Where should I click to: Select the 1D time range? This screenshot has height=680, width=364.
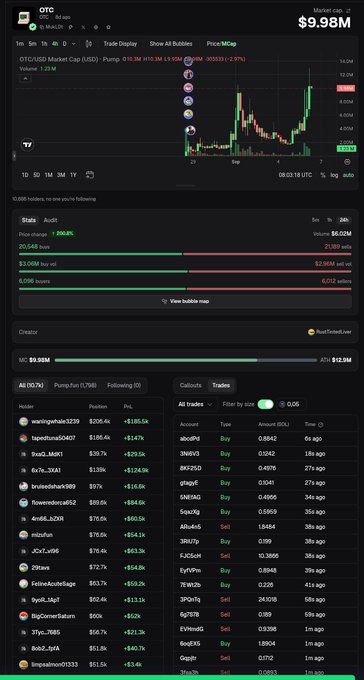(25, 175)
